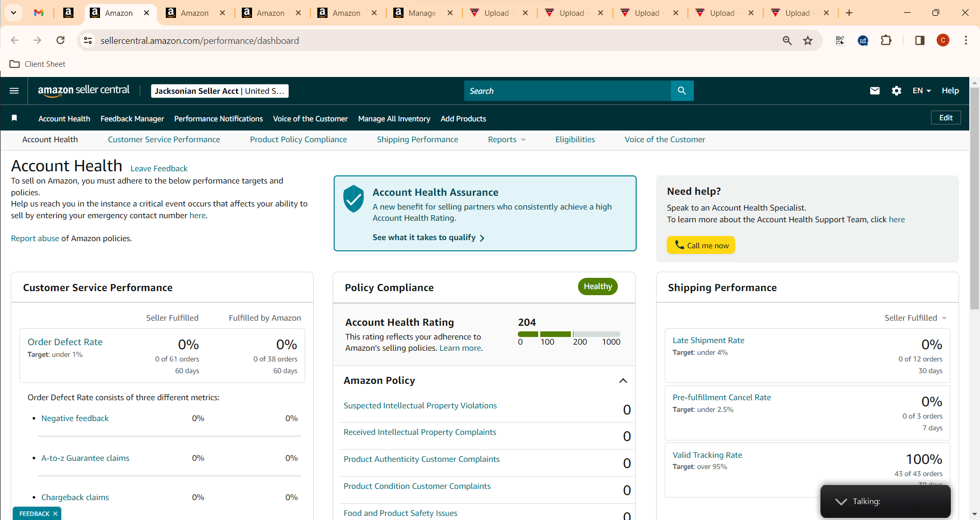Switch to the Eligibilities tab
Viewport: 980px width, 520px height.
pos(575,140)
